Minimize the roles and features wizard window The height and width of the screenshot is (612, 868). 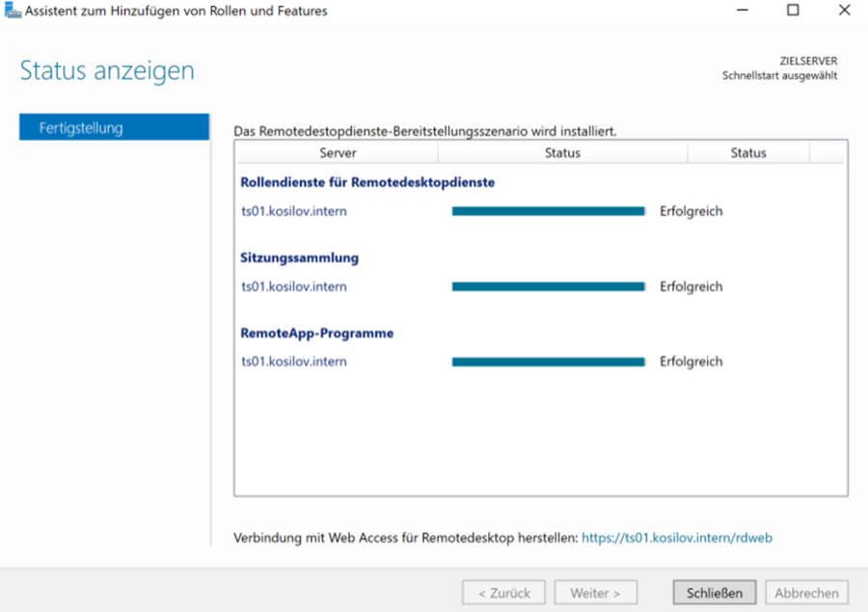coord(745,12)
